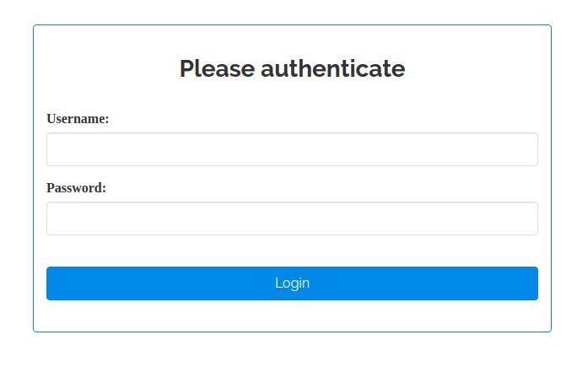
Task: Click the "Please authenticate" heading
Action: click(292, 68)
